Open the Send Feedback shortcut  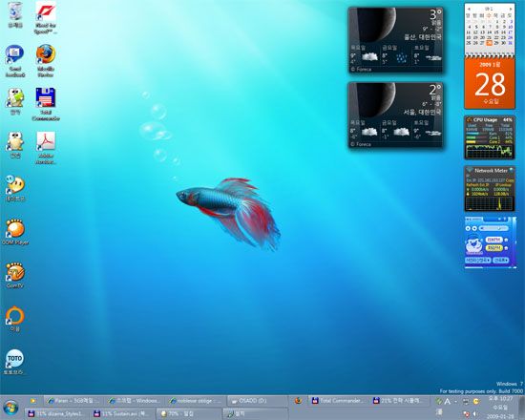click(14, 61)
